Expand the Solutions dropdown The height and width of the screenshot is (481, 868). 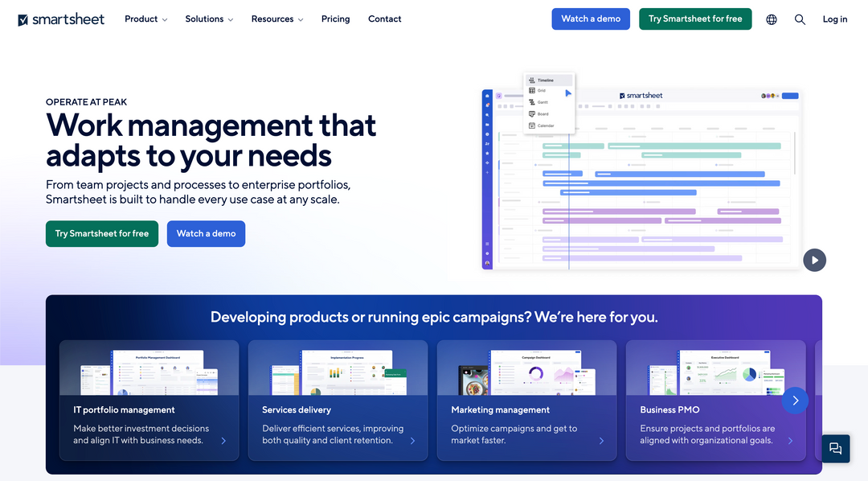coord(209,18)
